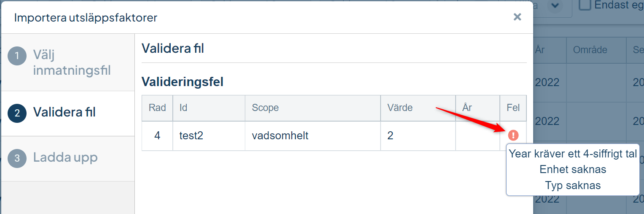
Task: Expand the dropdown chevron at top right
Action: 555,5
